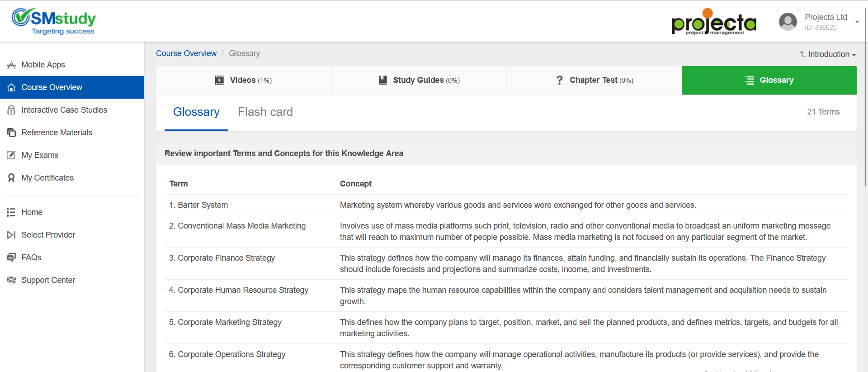Open the Study Guides tab
The width and height of the screenshot is (868, 372).
419,80
